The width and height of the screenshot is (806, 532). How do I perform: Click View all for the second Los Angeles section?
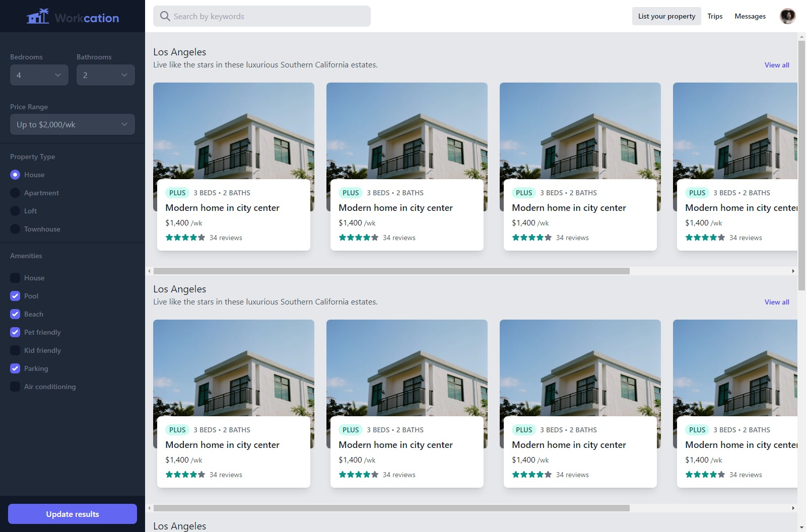coord(777,302)
